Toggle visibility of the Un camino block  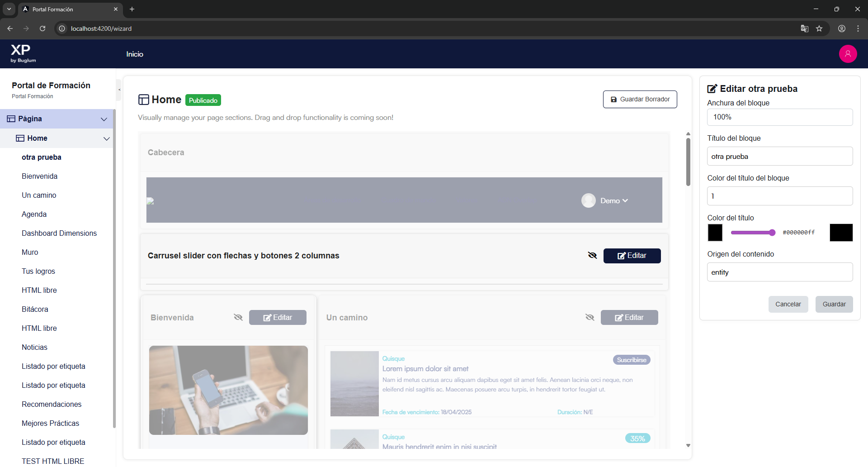tap(590, 317)
